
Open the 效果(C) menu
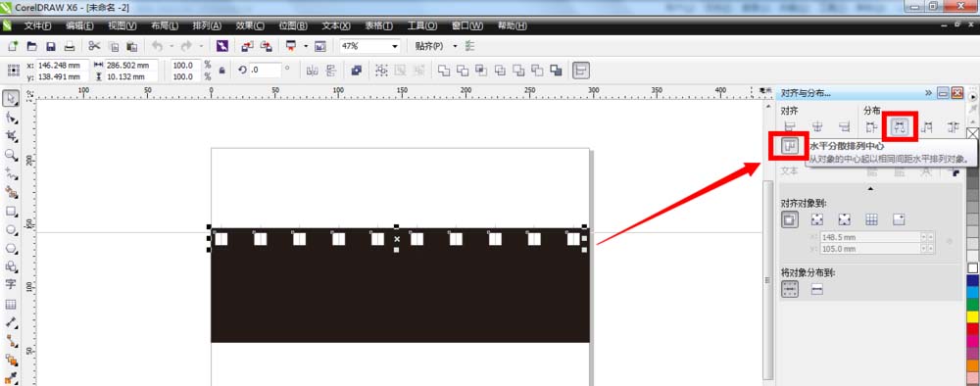[x=250, y=26]
